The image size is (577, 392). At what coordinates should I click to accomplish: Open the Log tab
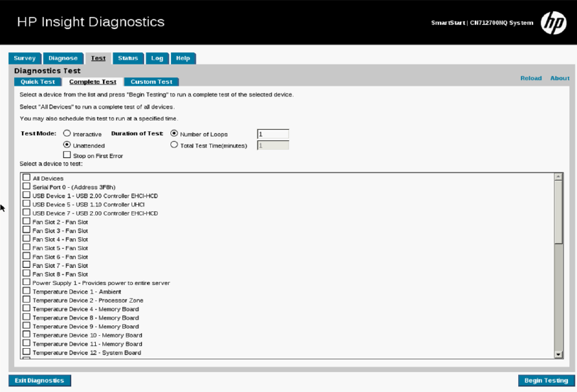point(157,58)
